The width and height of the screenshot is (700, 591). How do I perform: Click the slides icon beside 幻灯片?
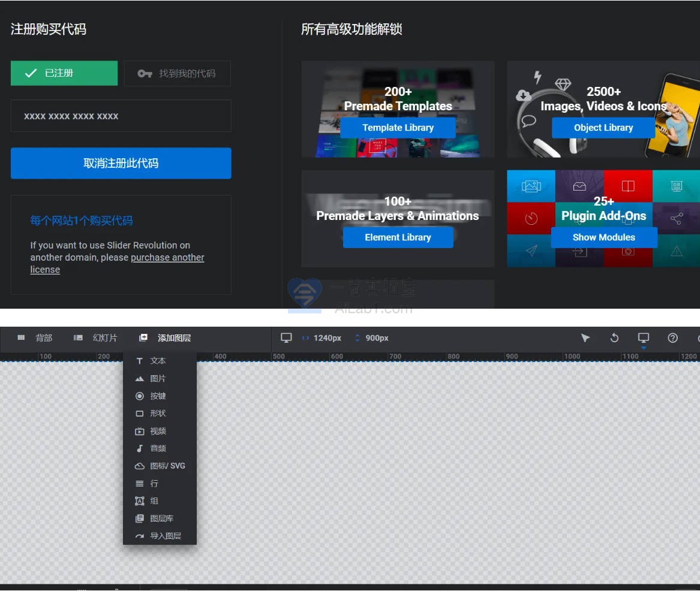78,337
